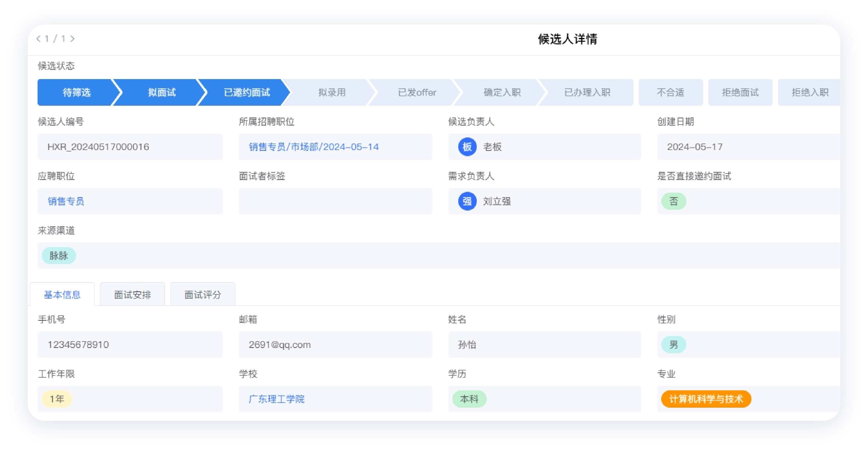This screenshot has height=452, width=868.
Task: Click the 刘立强 requester name
Action: pyautogui.click(x=497, y=201)
